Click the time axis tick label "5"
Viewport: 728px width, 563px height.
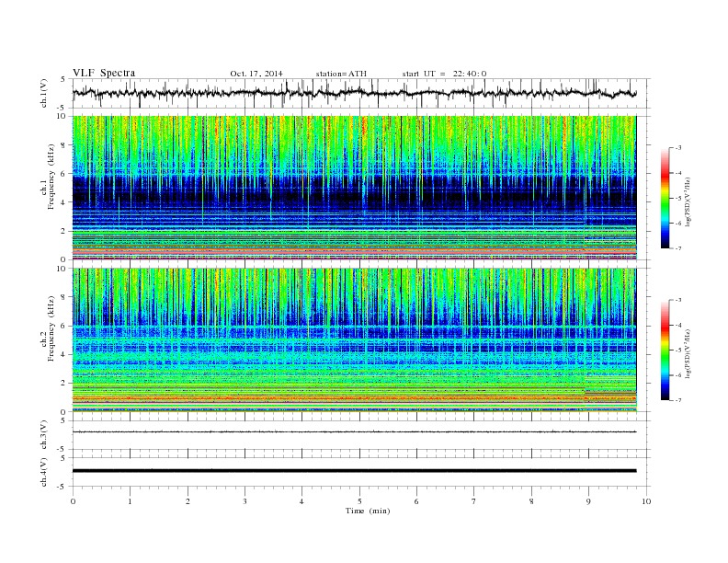point(359,501)
